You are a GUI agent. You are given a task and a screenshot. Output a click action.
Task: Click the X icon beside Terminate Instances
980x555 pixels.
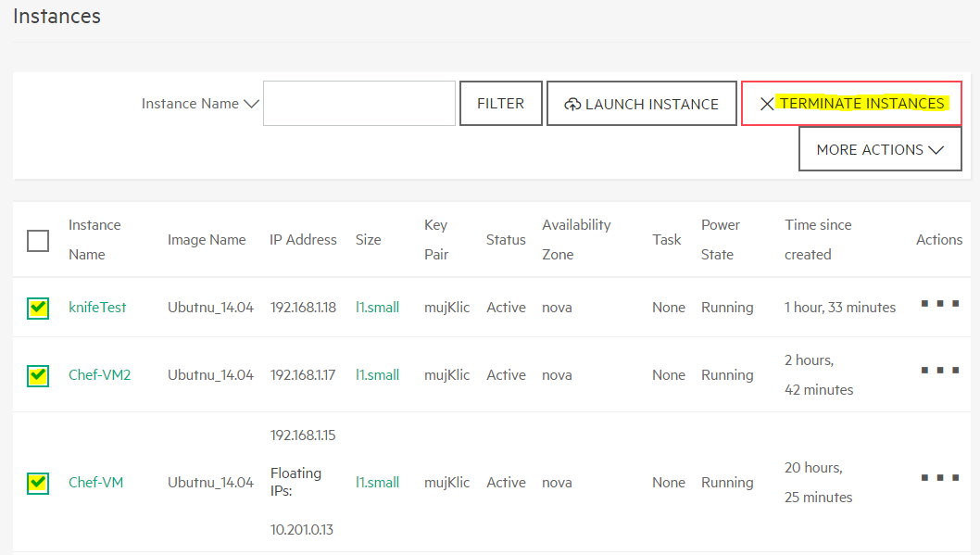click(x=767, y=104)
